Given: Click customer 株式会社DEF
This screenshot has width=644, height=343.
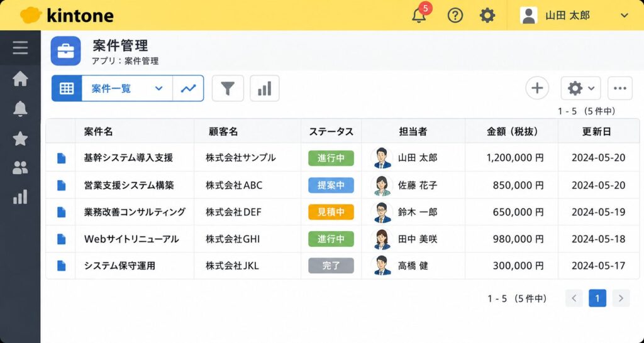Looking at the screenshot, I should pos(234,212).
